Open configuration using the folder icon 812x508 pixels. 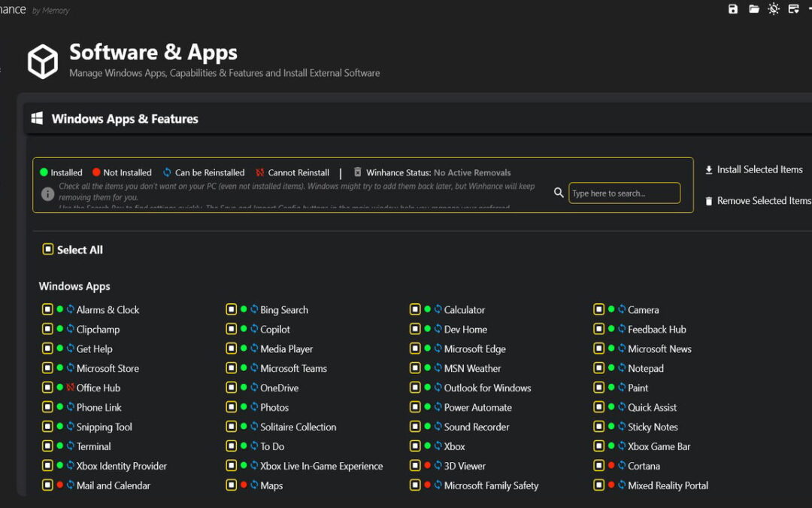click(754, 9)
